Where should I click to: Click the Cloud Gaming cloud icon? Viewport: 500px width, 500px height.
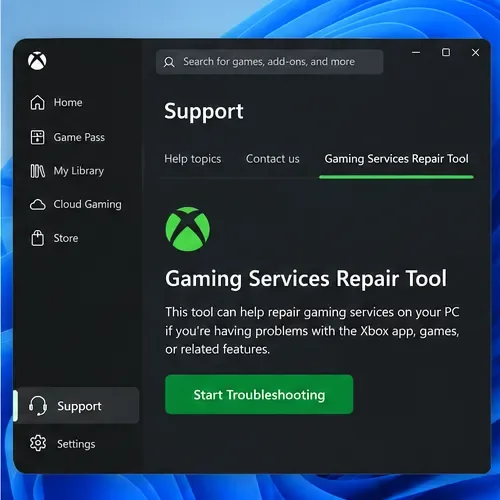[38, 205]
